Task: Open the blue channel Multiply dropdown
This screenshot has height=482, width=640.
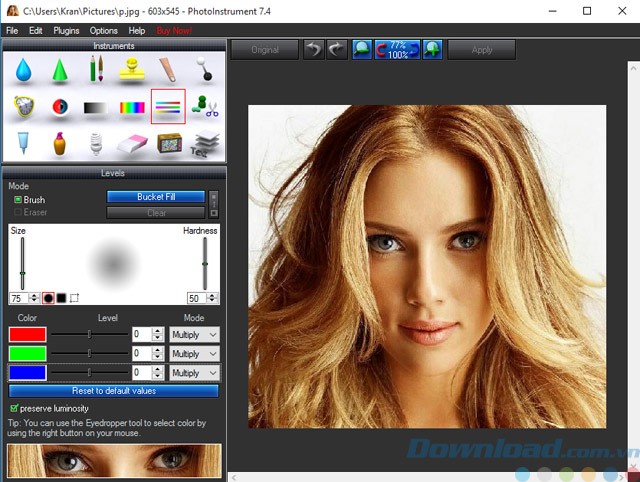Action: tap(194, 373)
